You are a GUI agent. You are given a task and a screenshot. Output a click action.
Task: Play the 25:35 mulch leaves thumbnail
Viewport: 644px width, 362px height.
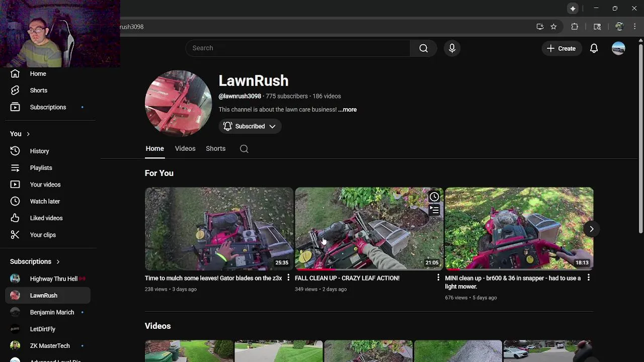point(219,229)
